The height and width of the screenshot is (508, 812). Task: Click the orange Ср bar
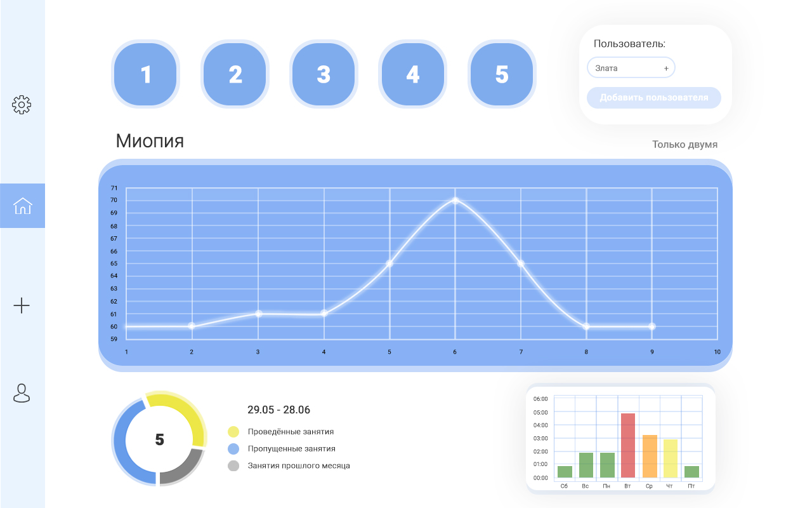click(650, 457)
